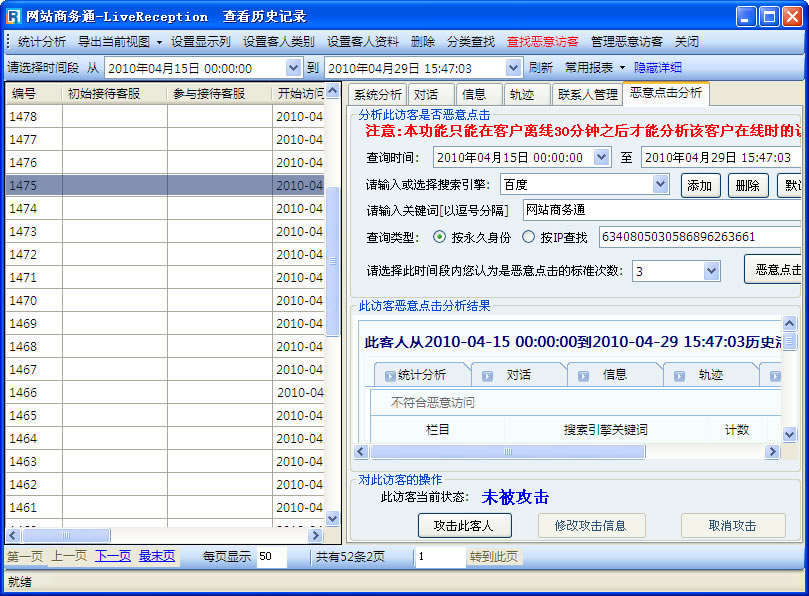Click the red 查找恶意访客 toolbar item
This screenshot has width=809, height=596.
[x=542, y=42]
